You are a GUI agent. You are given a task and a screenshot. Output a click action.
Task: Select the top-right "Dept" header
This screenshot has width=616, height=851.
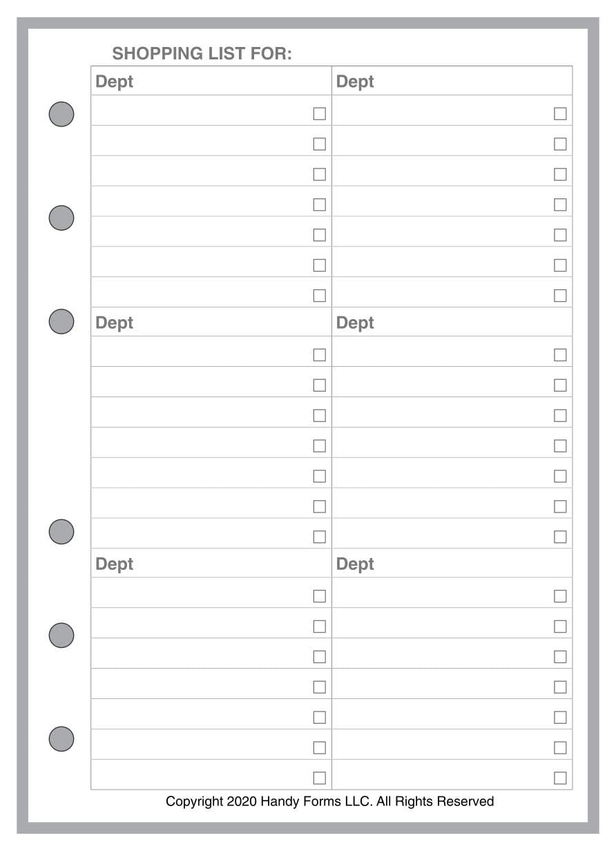point(355,82)
